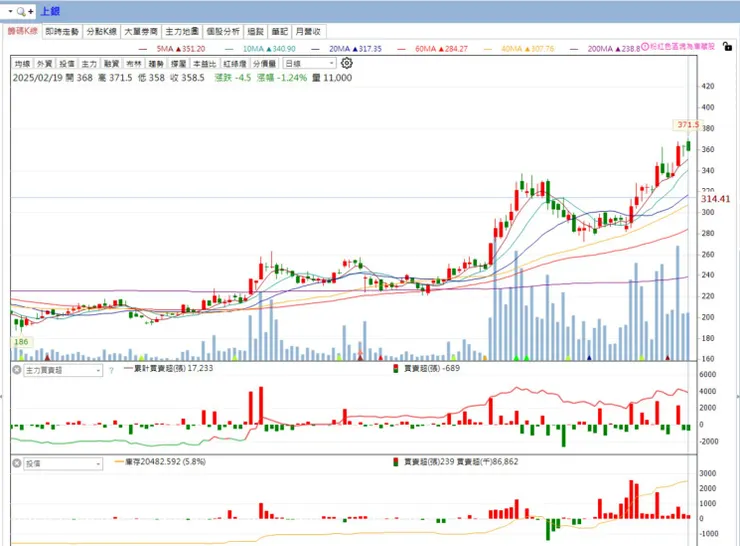Switch to the 籌碼K線 tab
This screenshot has height=546, width=740.
pyautogui.click(x=22, y=31)
